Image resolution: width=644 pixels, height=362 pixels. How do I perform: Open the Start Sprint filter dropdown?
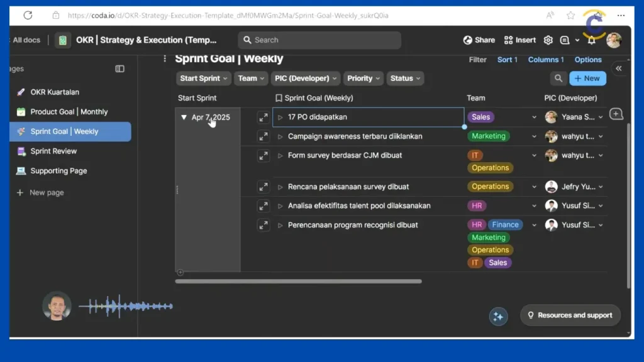[x=204, y=79]
